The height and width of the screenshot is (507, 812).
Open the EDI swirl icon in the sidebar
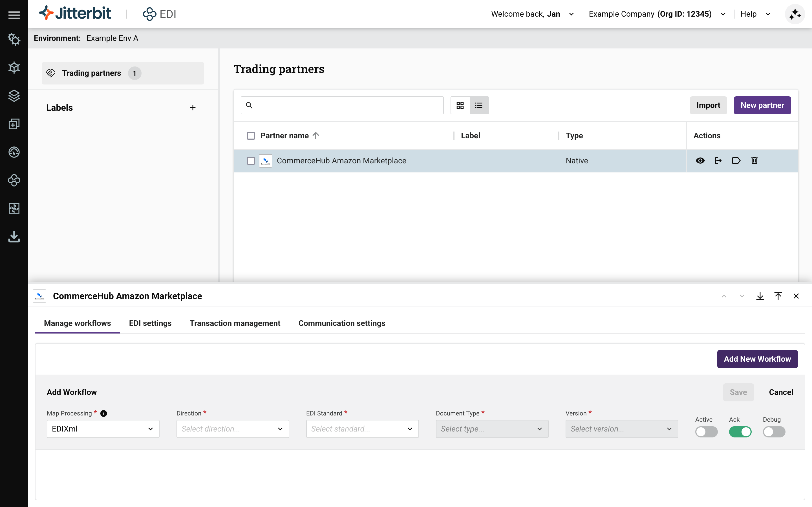coord(14,180)
